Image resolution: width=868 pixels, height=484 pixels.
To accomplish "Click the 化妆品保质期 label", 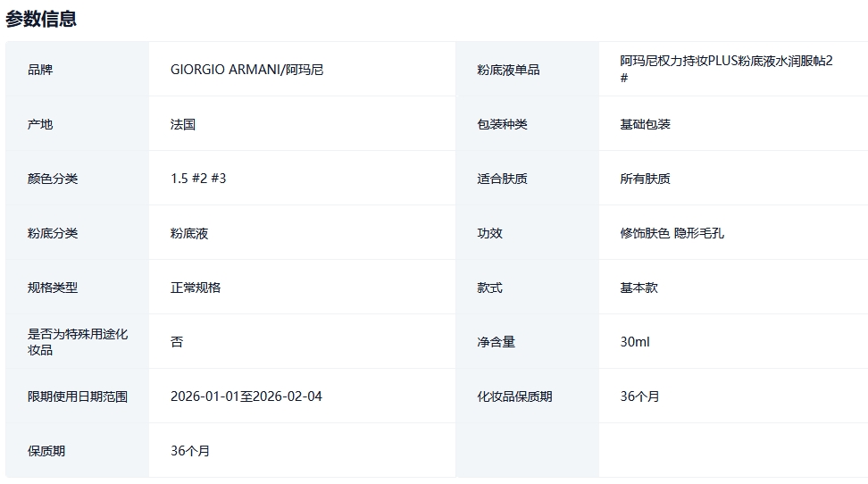I will point(514,396).
